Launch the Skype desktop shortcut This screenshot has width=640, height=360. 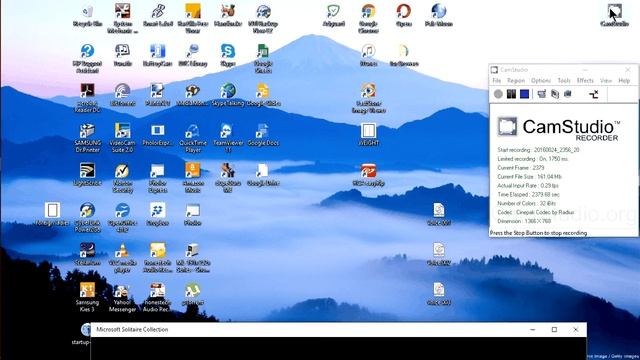point(228,56)
